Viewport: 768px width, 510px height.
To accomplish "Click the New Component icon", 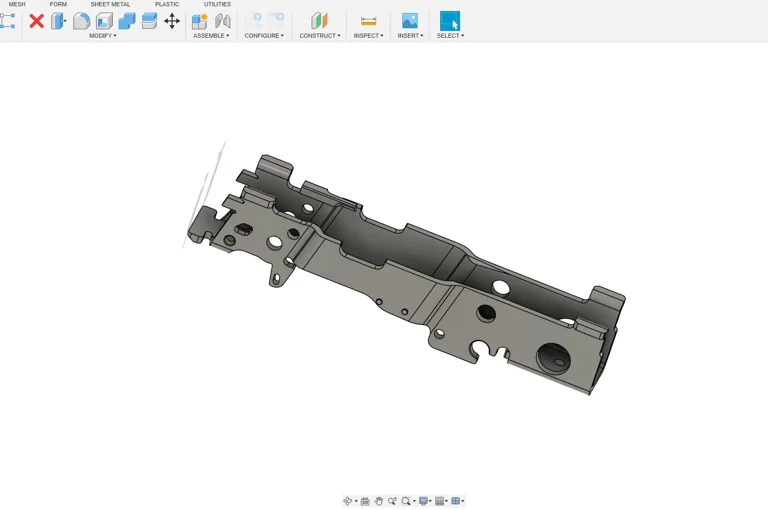I will tap(200, 21).
